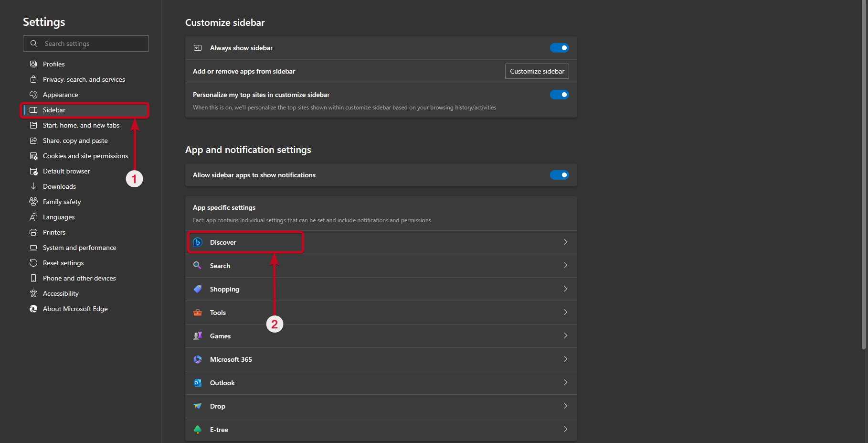Select the Microsoft 365 app icon
The width and height of the screenshot is (868, 443).
[x=197, y=359]
